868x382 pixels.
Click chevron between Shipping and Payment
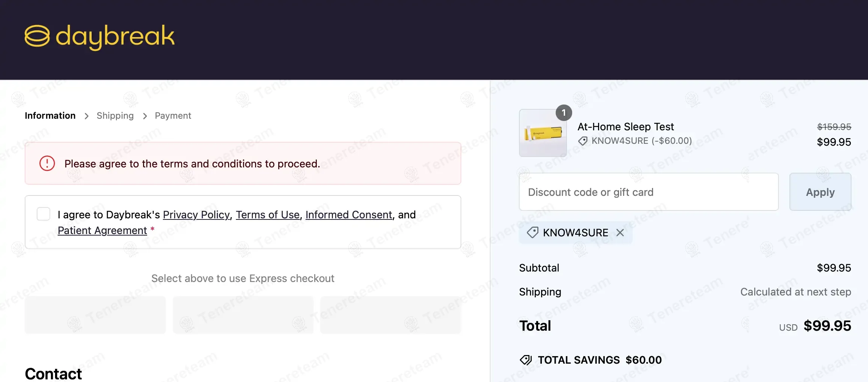(x=145, y=116)
